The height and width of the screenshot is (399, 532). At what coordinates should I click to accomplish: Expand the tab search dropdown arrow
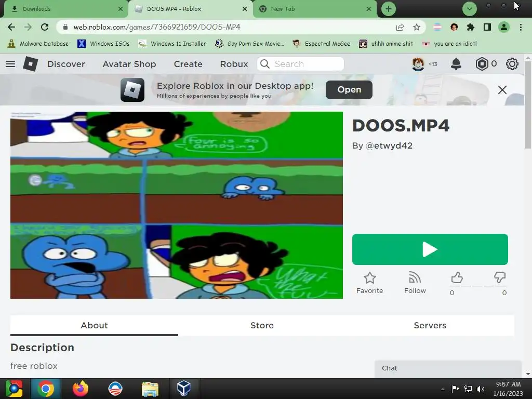(470, 9)
